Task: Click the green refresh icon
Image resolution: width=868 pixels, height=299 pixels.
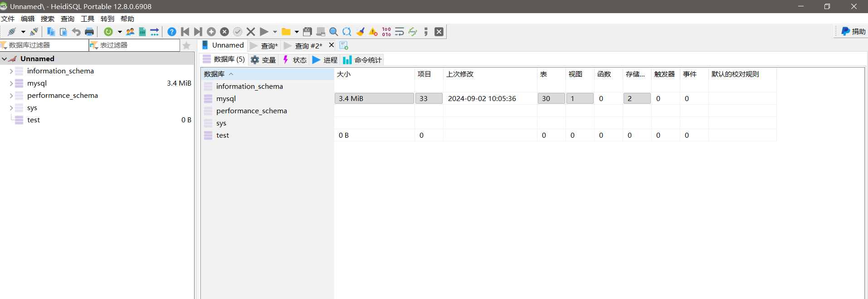Action: point(108,32)
